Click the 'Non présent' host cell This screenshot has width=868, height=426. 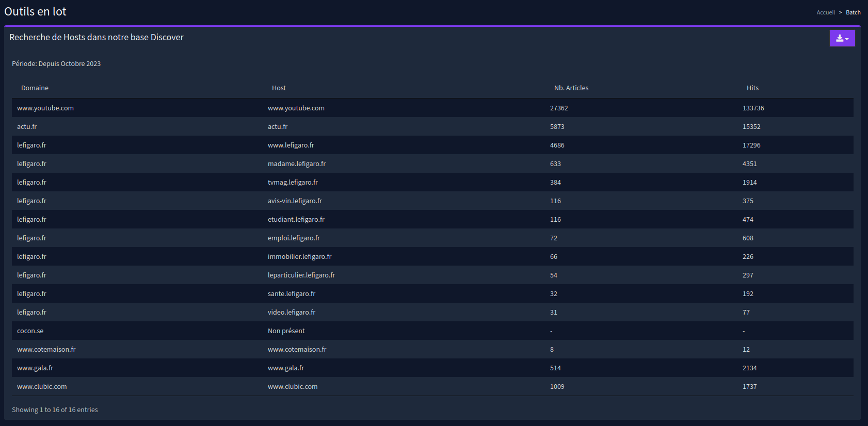[286, 331]
